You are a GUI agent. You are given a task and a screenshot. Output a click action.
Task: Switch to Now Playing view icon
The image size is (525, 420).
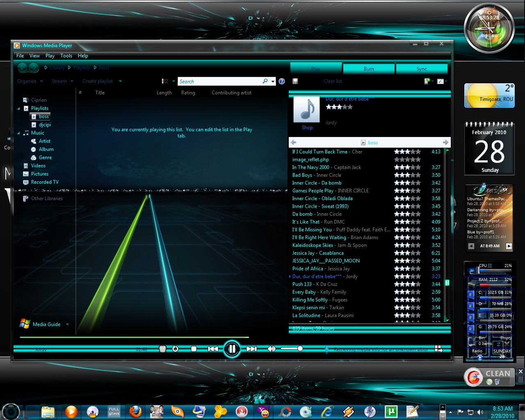click(x=438, y=349)
